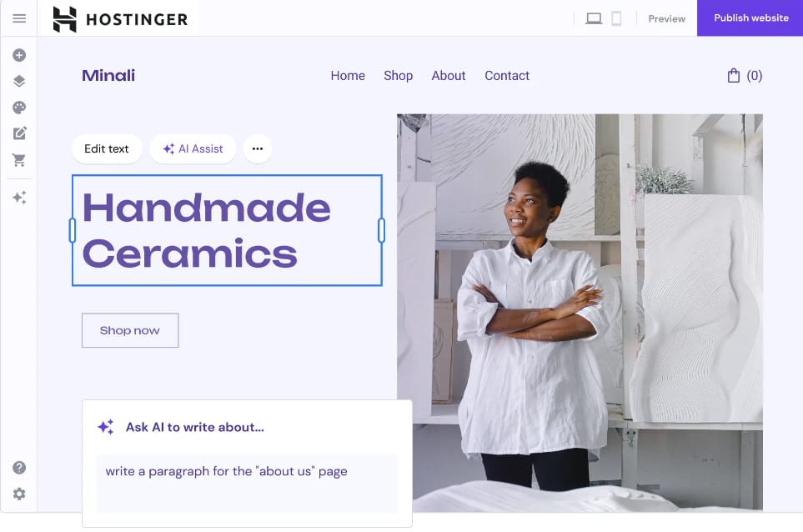
Task: Click the AI prompt text input field
Action: coord(247,483)
